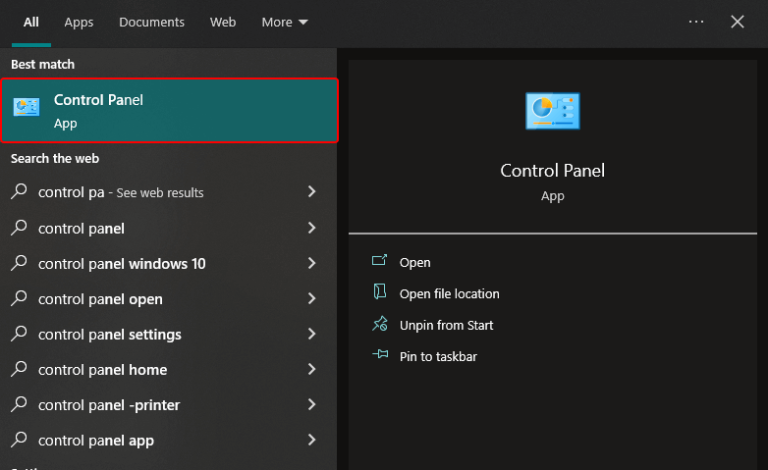Click the Open file location folder icon
This screenshot has height=470, width=768.
(379, 293)
